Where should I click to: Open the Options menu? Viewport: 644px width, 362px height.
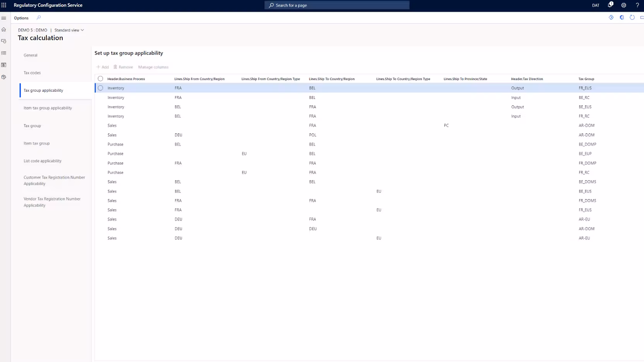(21, 18)
